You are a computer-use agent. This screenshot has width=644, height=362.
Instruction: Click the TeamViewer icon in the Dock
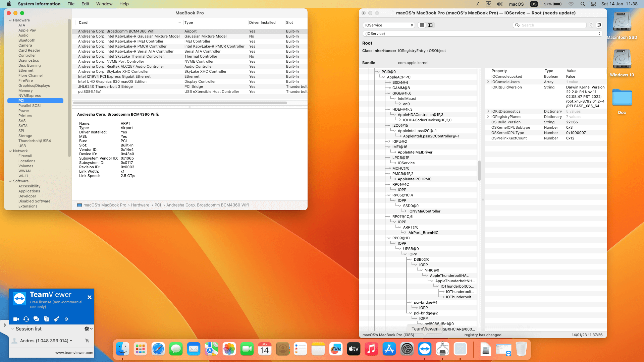[425, 349]
